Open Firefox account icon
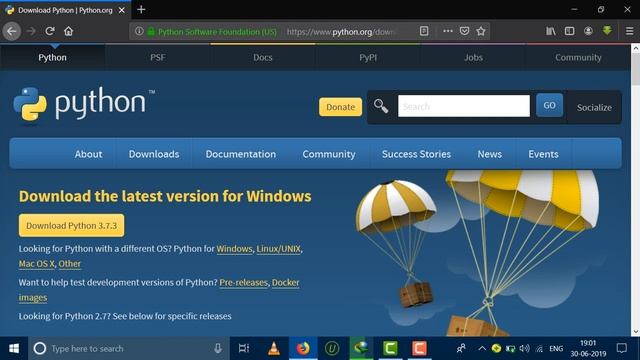 pos(588,31)
